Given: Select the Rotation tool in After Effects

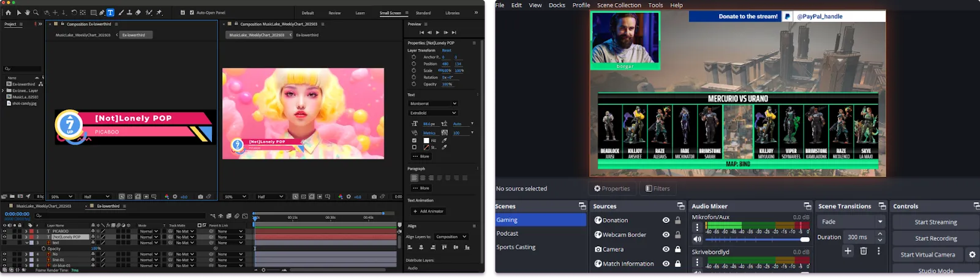Looking at the screenshot, I should [74, 12].
